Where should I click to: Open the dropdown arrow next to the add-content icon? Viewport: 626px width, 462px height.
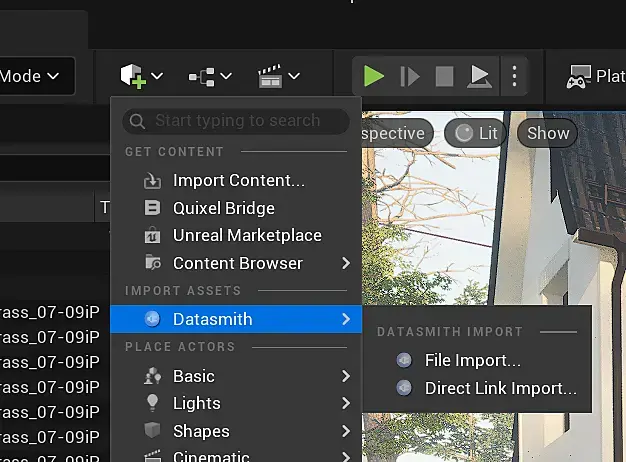[157, 76]
